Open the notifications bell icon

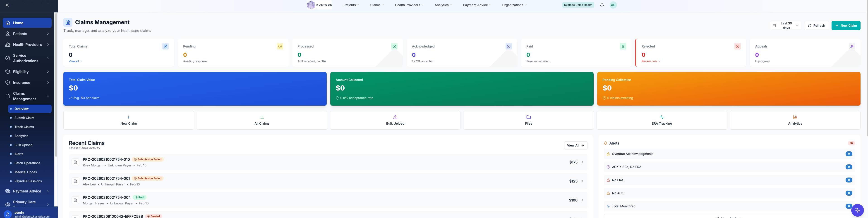pos(602,5)
